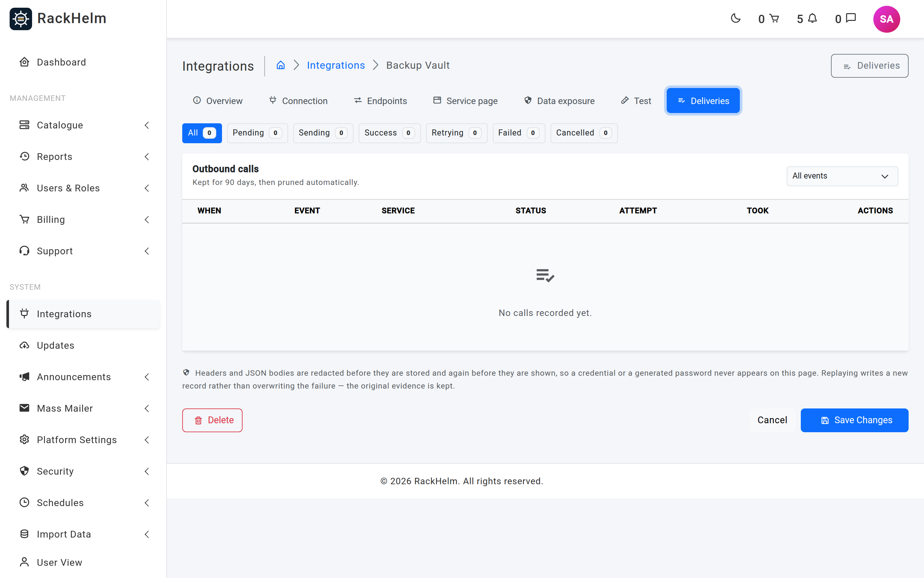The image size is (924, 578).
Task: Open the shopping cart icon
Action: 774,18
